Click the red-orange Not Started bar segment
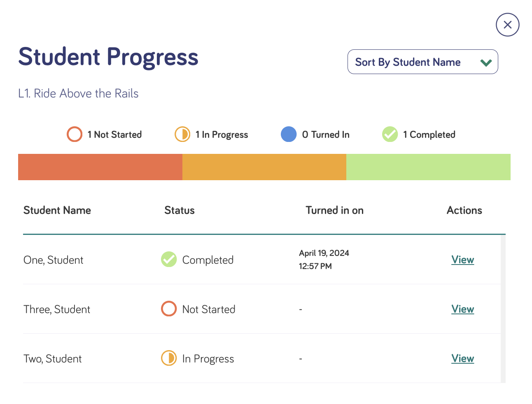 point(100,167)
